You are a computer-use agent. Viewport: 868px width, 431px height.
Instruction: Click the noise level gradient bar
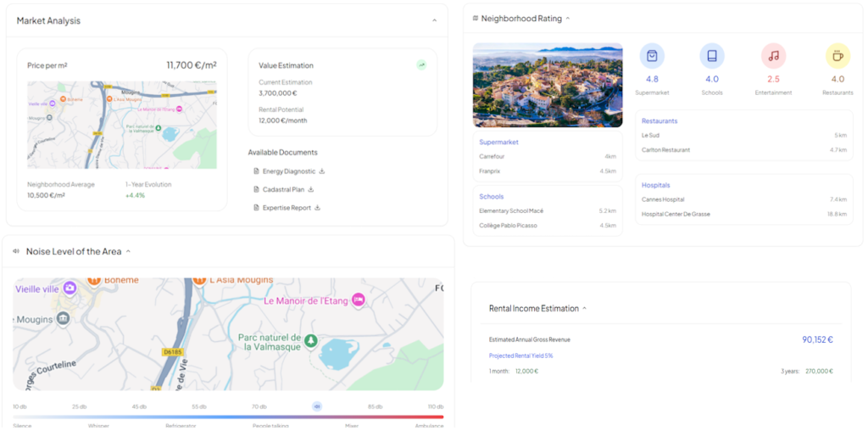[x=228, y=417]
